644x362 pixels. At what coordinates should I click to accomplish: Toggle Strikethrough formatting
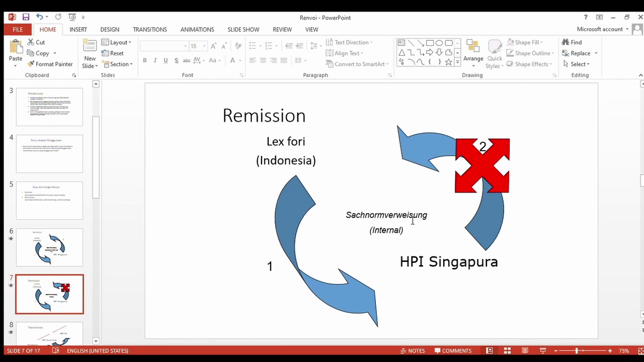(x=187, y=60)
